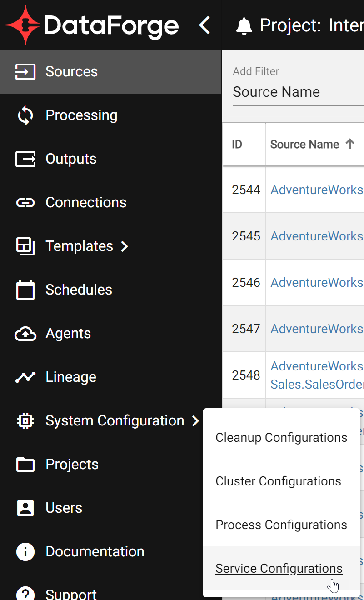The width and height of the screenshot is (364, 600).
Task: Open the AdventureWorks link in row 2546
Action: click(317, 282)
